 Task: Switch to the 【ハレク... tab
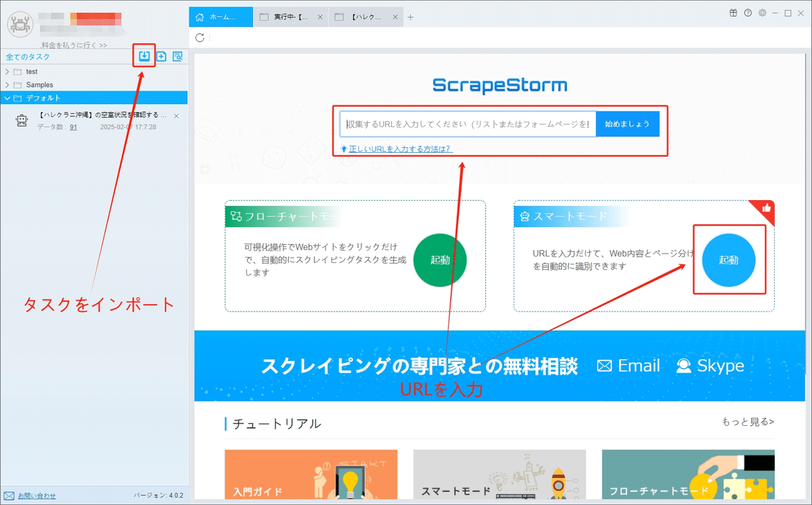click(x=365, y=18)
